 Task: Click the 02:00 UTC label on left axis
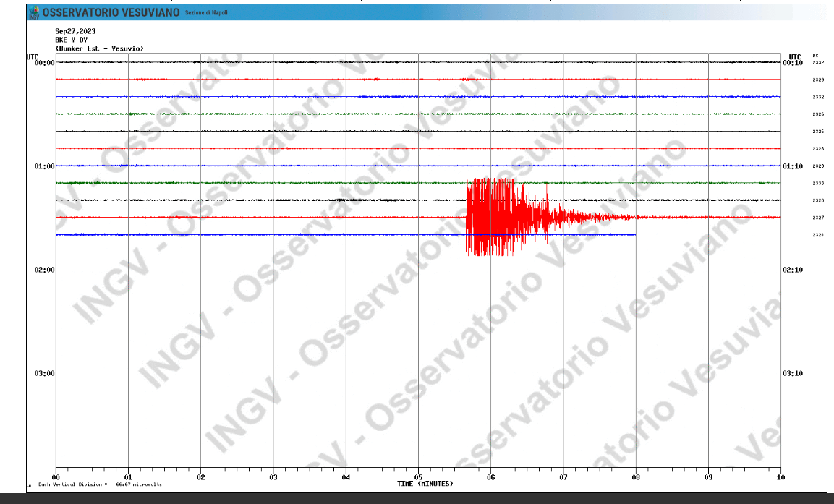[45, 270]
